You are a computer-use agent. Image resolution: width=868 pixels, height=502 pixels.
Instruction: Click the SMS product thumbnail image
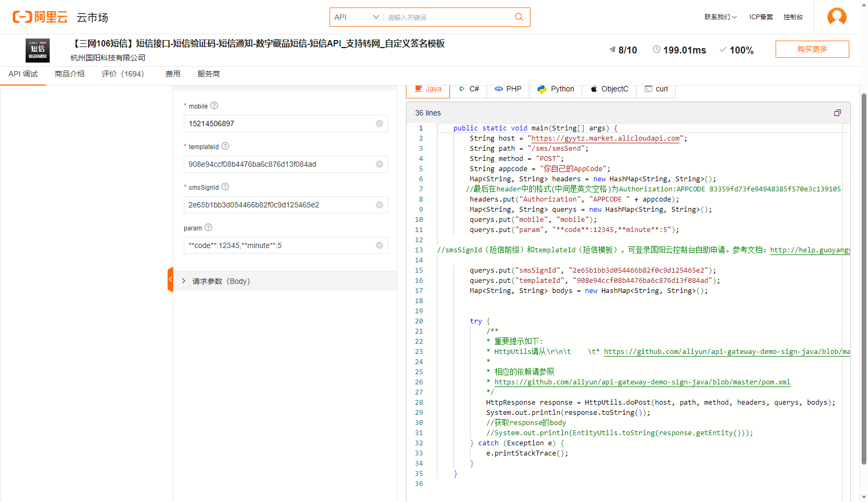[x=37, y=50]
